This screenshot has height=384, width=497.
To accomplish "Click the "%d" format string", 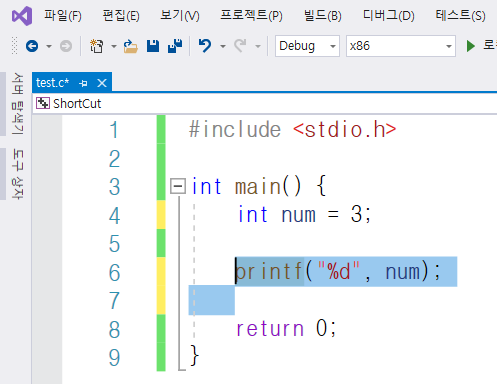I will coord(339,271).
